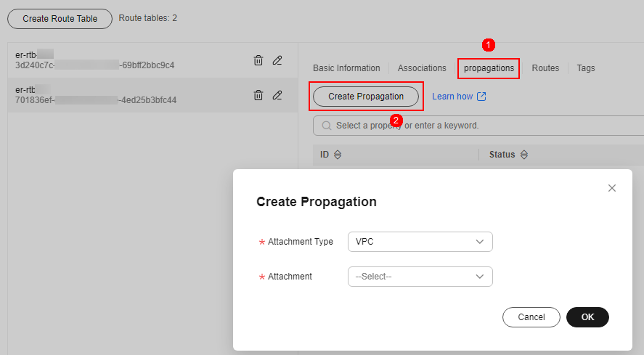Viewport: 644px width, 355px height.
Task: Select the propagations tab
Action: coord(489,68)
